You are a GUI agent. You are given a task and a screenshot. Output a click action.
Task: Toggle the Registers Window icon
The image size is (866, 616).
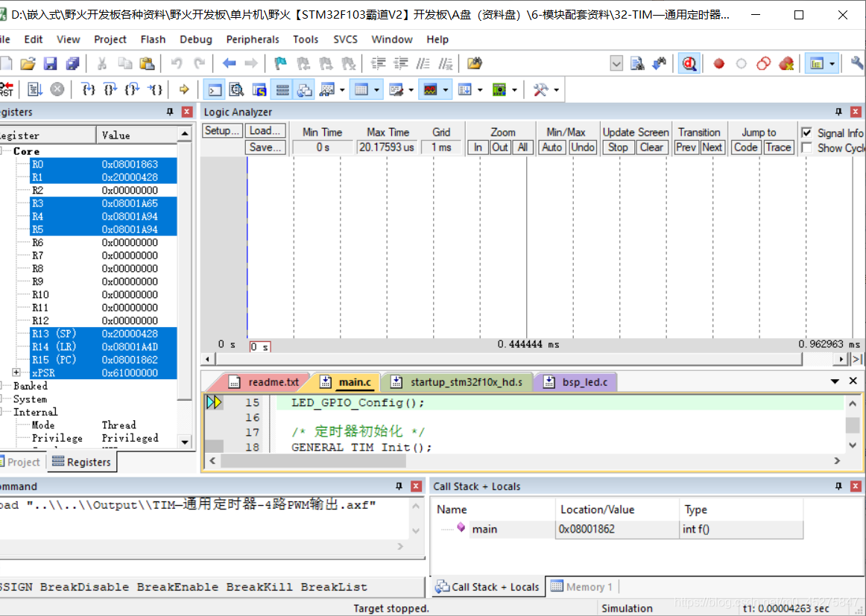[282, 89]
